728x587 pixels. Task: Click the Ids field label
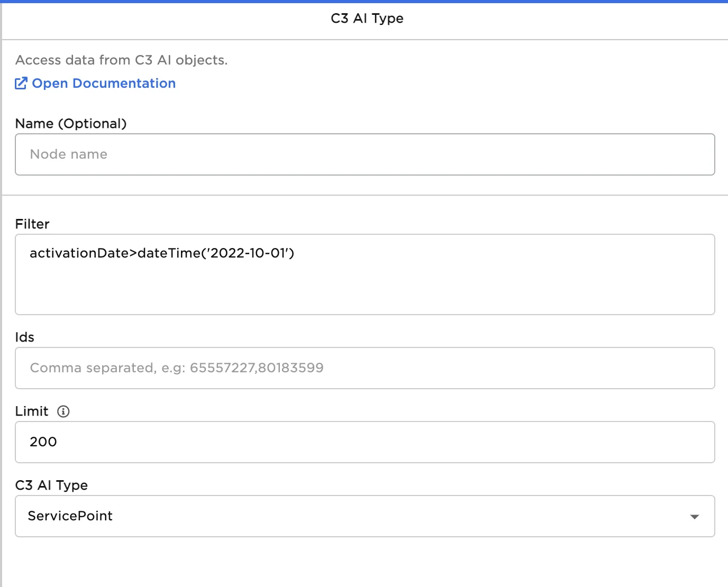[x=25, y=337]
